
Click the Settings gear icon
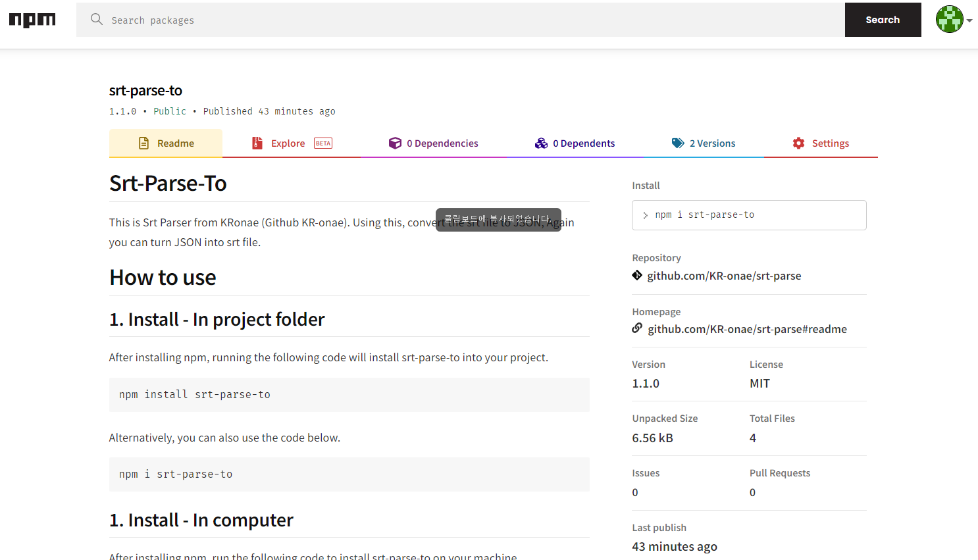798,143
